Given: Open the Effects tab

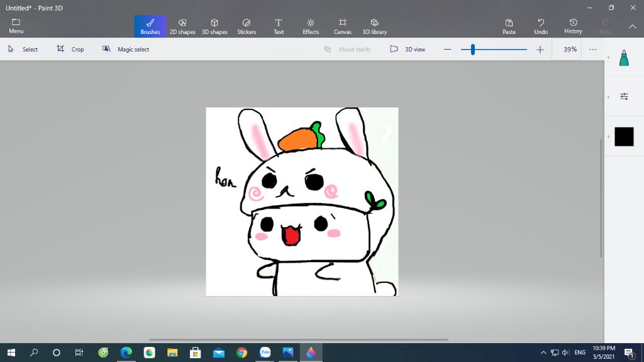Looking at the screenshot, I should [x=311, y=26].
